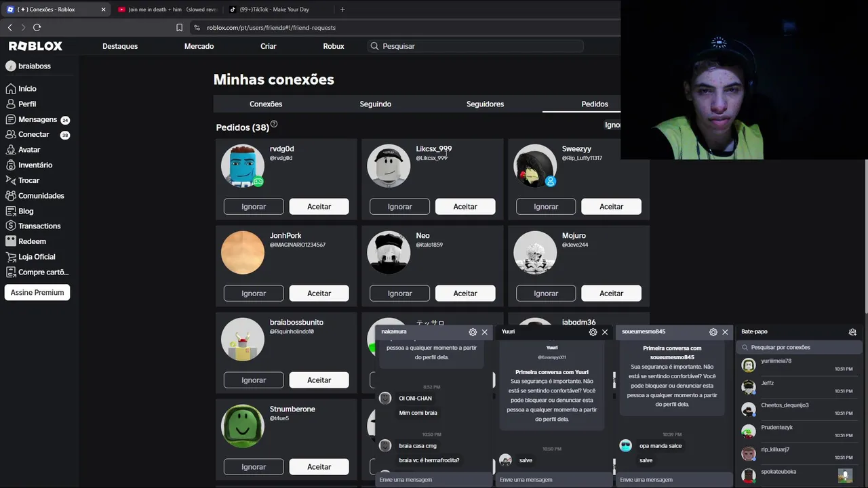Open the Stnumberone avatar thumbnail
868x488 pixels.
coord(243,426)
